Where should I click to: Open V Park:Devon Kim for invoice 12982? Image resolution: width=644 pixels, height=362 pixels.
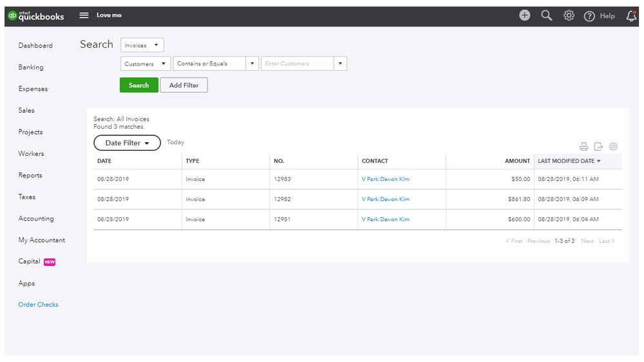(x=385, y=199)
